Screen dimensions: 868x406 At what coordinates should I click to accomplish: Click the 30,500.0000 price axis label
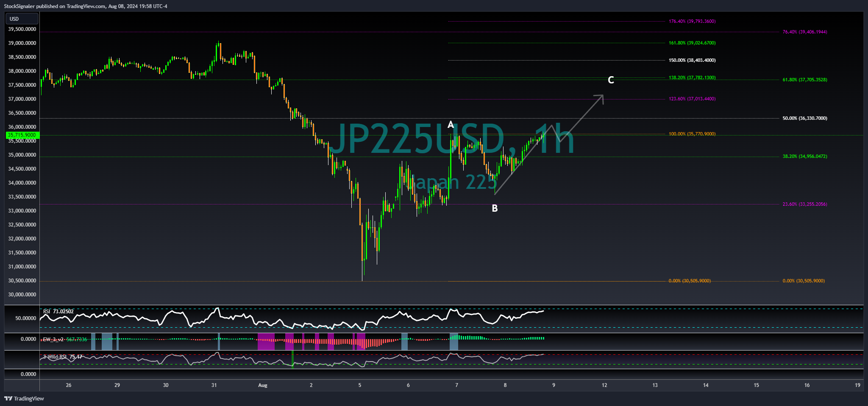coord(22,281)
